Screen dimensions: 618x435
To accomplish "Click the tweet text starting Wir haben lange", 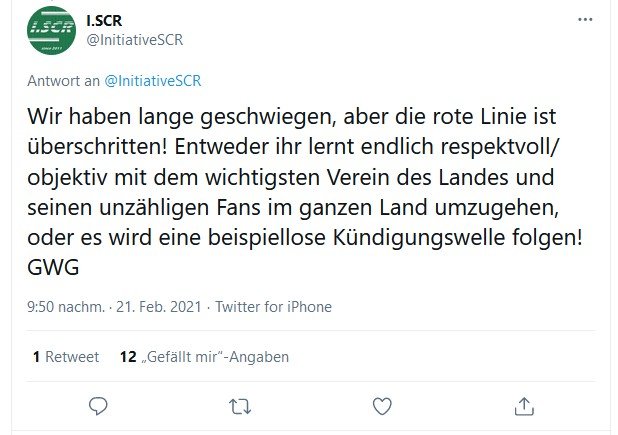I will coord(305,192).
